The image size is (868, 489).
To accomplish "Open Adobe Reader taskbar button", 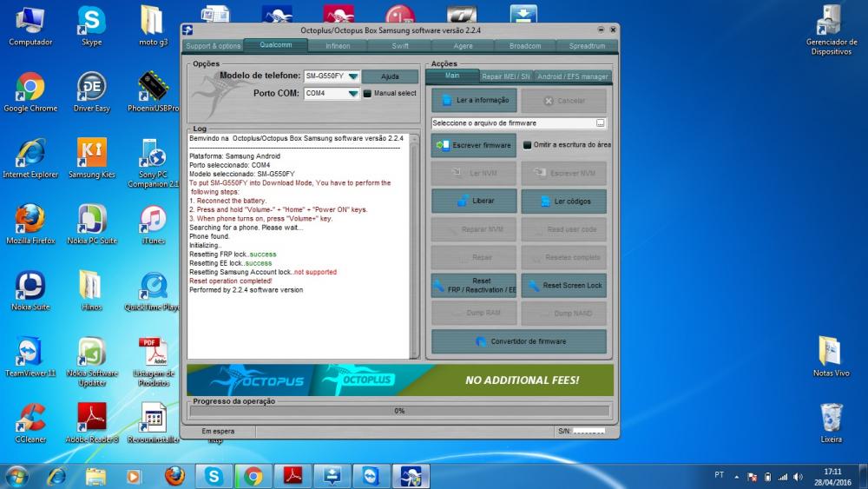I will coord(293,476).
